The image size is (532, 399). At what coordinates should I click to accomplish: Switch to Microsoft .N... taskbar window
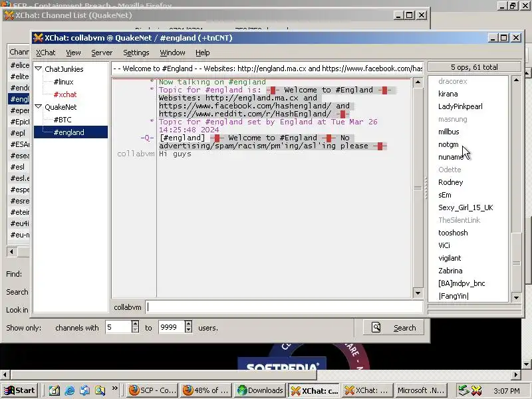(421, 390)
